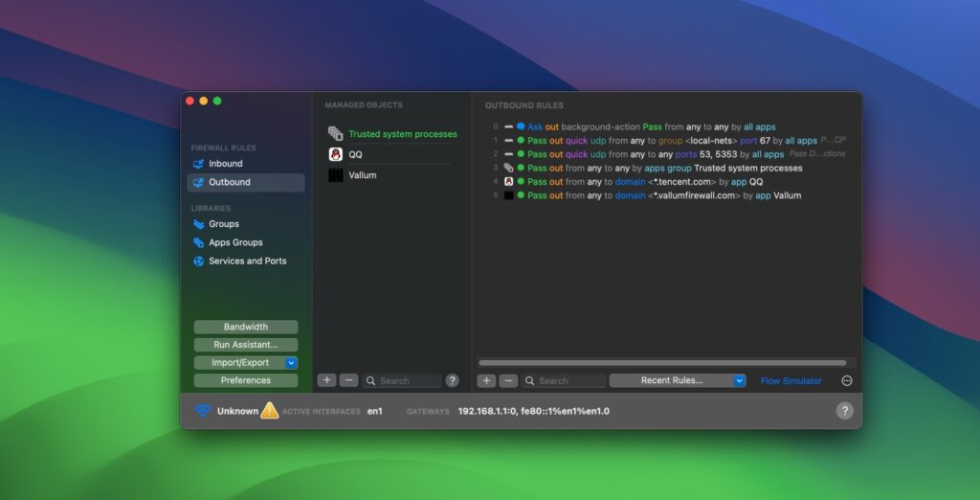980x500 pixels.
Task: Click the blue Ask bubble on rule 0
Action: pyautogui.click(x=521, y=126)
